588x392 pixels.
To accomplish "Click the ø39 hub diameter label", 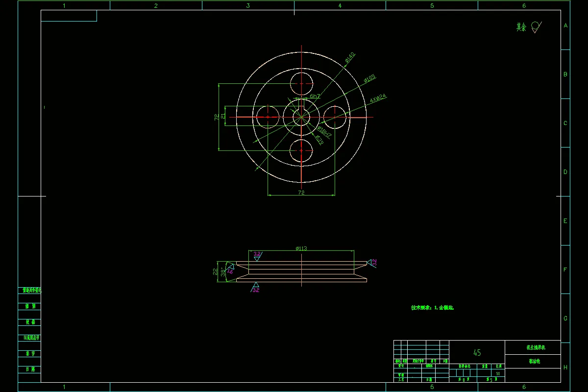I will click(x=318, y=140).
